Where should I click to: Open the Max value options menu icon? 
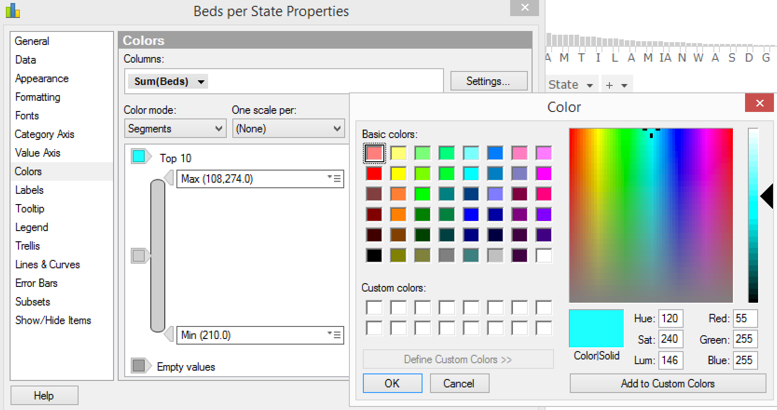(x=333, y=178)
